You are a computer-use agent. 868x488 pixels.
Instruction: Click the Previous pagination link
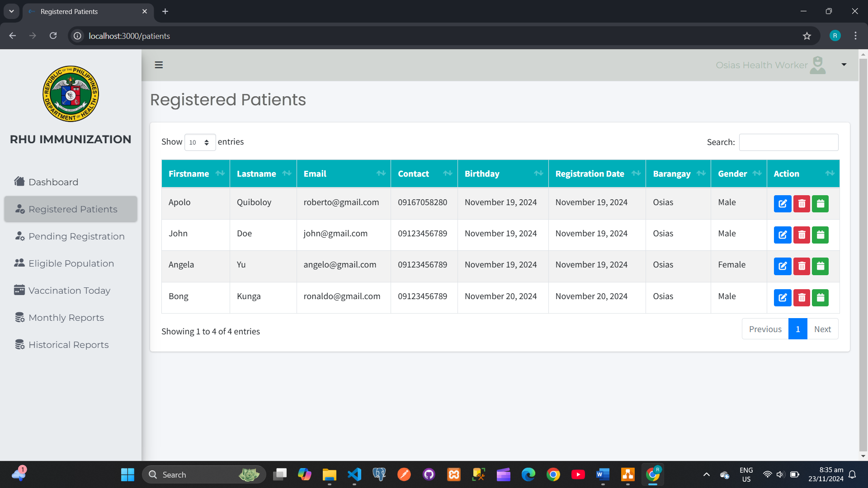(765, 328)
